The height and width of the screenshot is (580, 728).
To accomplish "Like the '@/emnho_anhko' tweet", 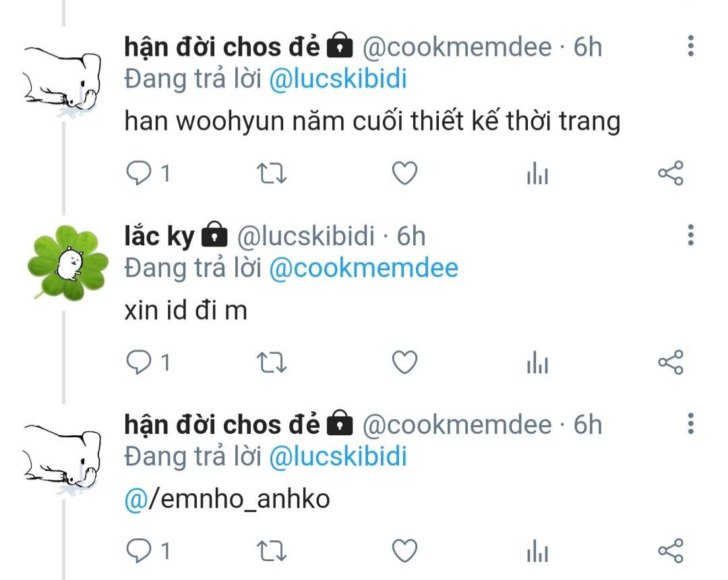I will 404,551.
